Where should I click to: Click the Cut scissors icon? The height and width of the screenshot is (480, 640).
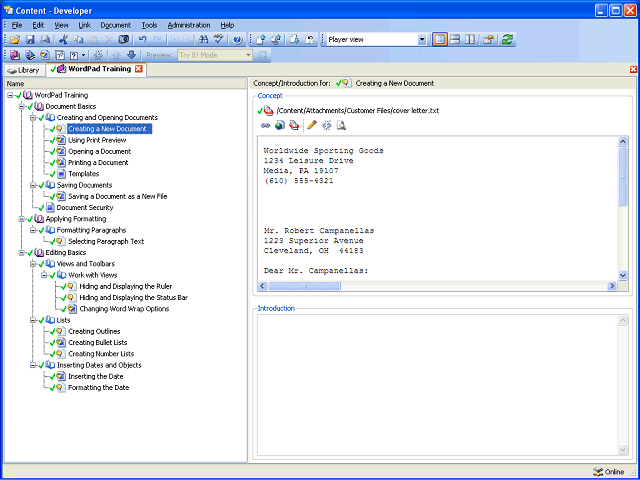click(x=63, y=40)
